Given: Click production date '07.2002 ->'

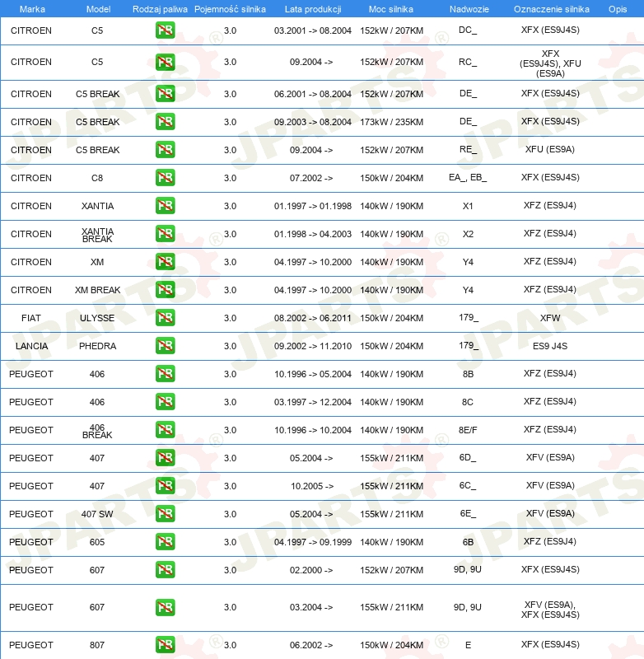Looking at the screenshot, I should [x=311, y=178].
